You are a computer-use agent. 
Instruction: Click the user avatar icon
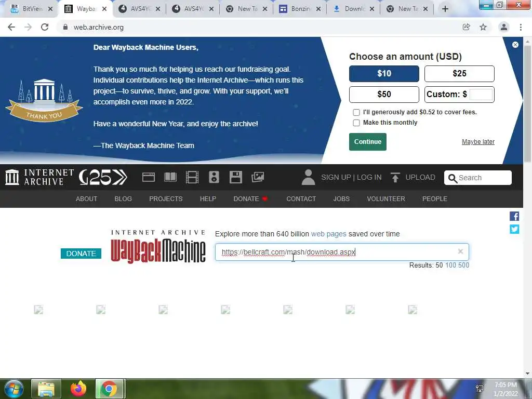coord(308,177)
